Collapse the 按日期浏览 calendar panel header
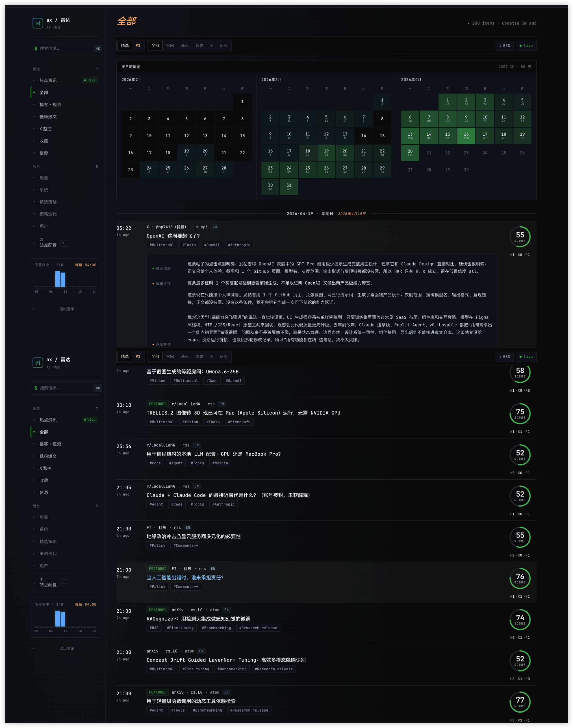The image size is (573, 728). [131, 67]
